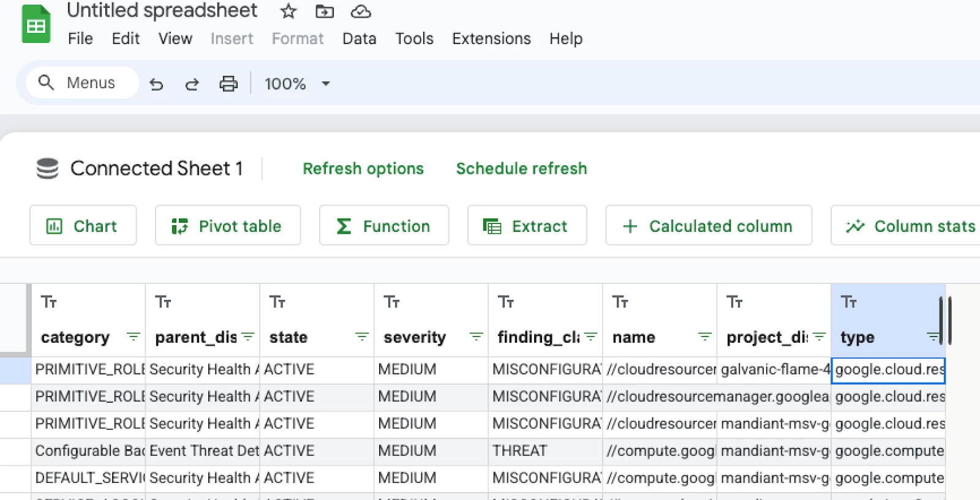
Task: Select the state column header
Action: coord(317,320)
